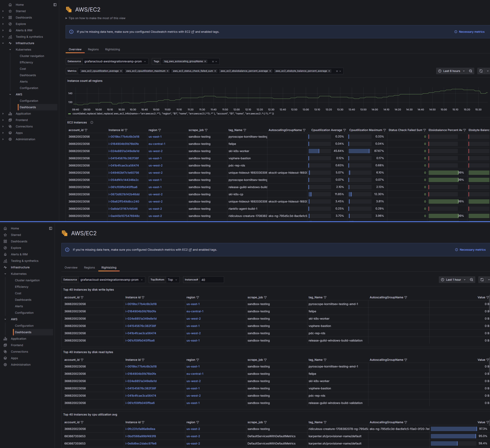Screen dimensions: 490x448
Task: Open Testing & synthetics section
Action: pyautogui.click(x=29, y=37)
